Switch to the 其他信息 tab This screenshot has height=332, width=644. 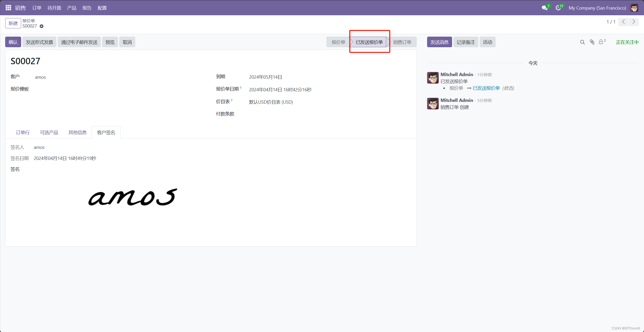click(x=77, y=132)
